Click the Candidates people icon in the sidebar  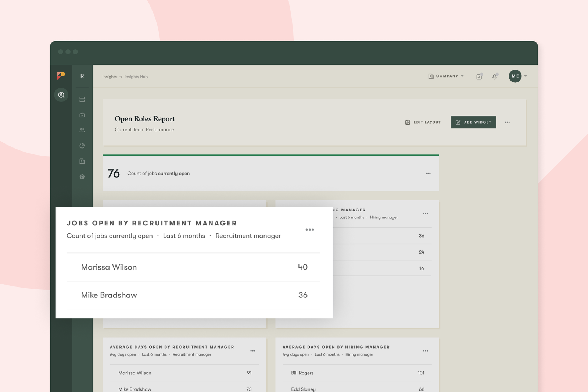coord(82,130)
